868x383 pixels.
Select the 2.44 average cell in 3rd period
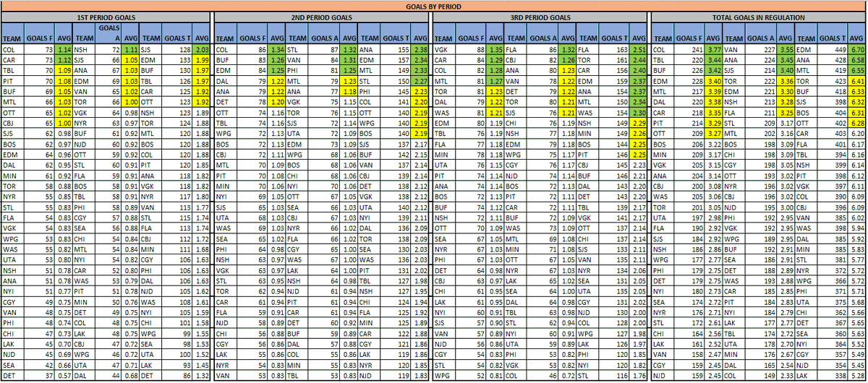(x=639, y=61)
